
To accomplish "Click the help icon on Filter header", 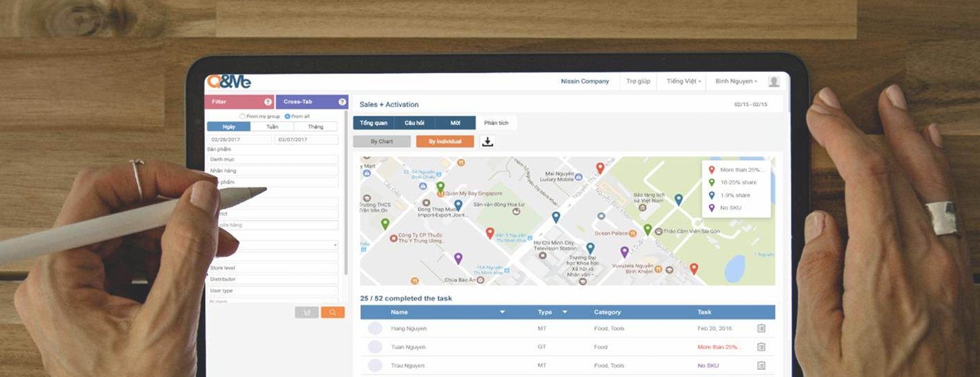I will (268, 102).
